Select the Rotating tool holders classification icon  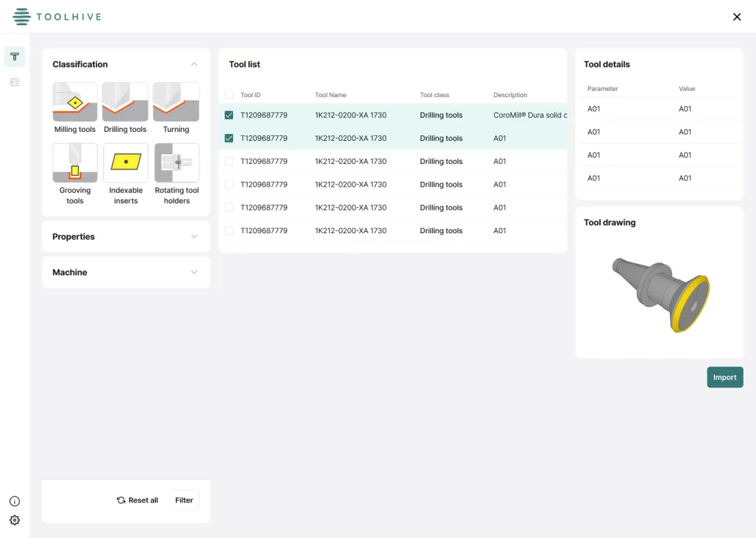[175, 162]
